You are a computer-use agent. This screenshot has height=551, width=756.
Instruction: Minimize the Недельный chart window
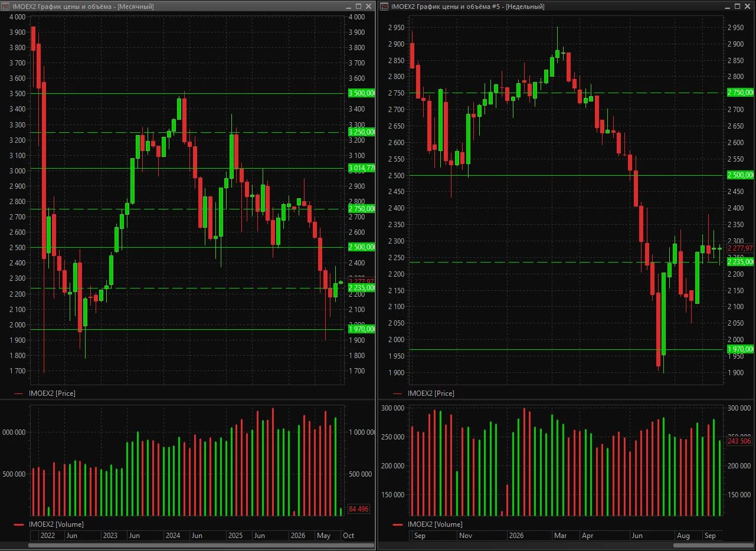728,6
